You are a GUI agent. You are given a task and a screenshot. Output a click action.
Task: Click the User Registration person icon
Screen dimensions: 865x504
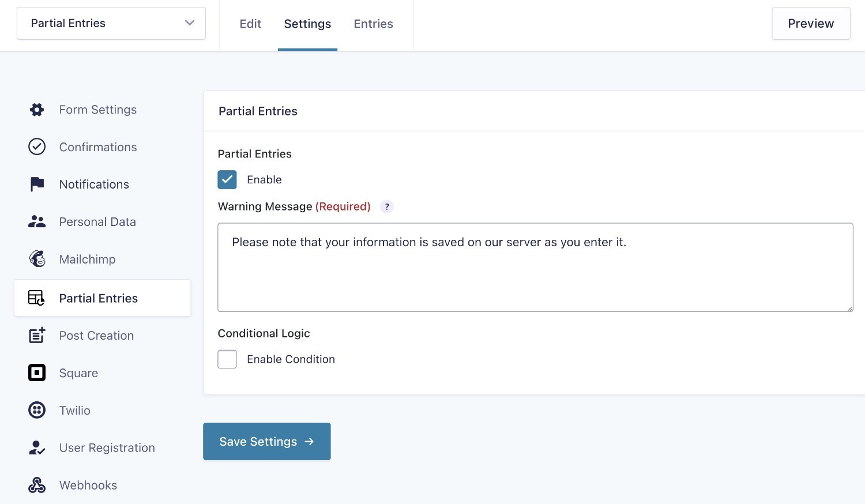click(x=37, y=447)
